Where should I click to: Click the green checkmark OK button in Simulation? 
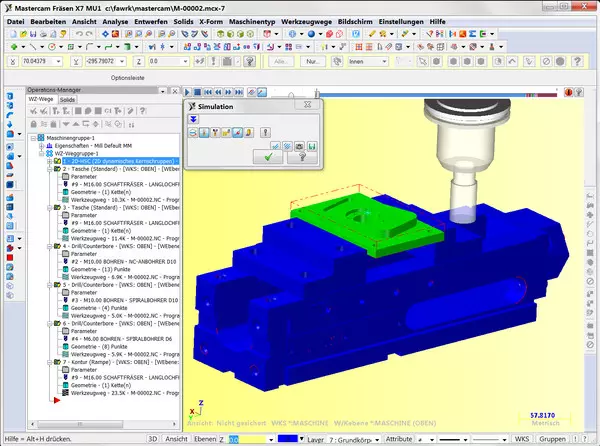click(266, 156)
